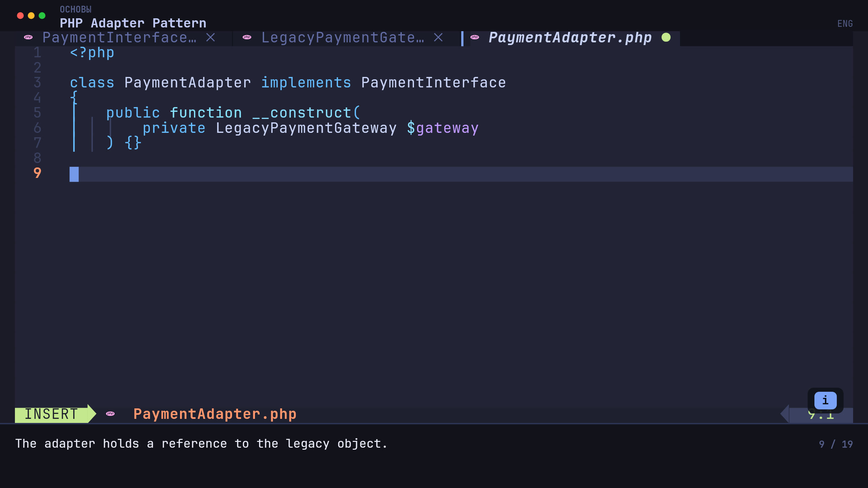The width and height of the screenshot is (868, 488).
Task: Click the PHP file icon in status line
Action: [x=110, y=414]
